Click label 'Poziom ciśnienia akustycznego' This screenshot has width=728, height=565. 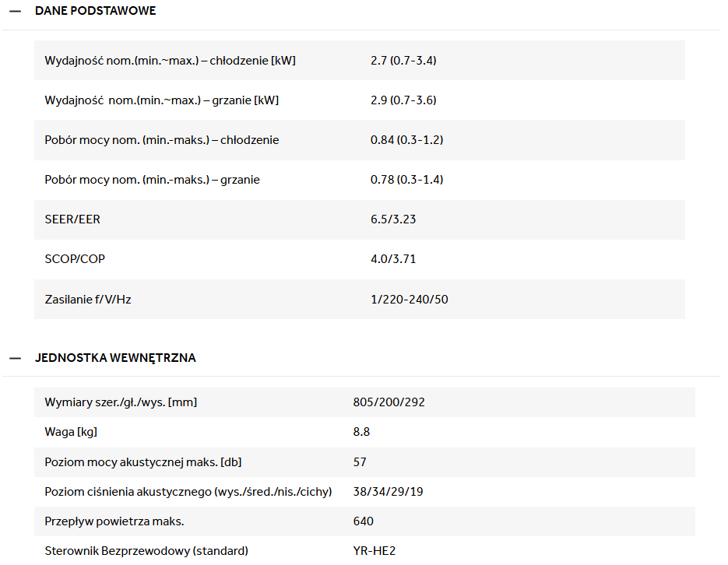point(128,492)
